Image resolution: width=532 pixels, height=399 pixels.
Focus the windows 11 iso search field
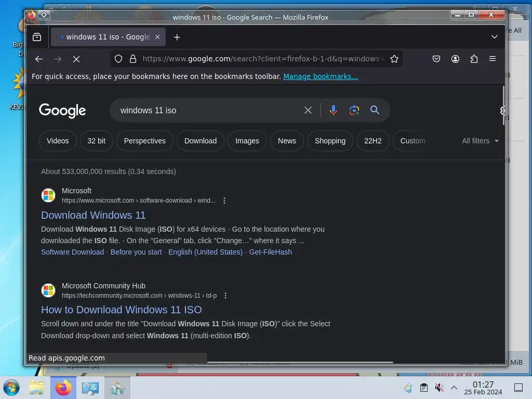(x=207, y=110)
